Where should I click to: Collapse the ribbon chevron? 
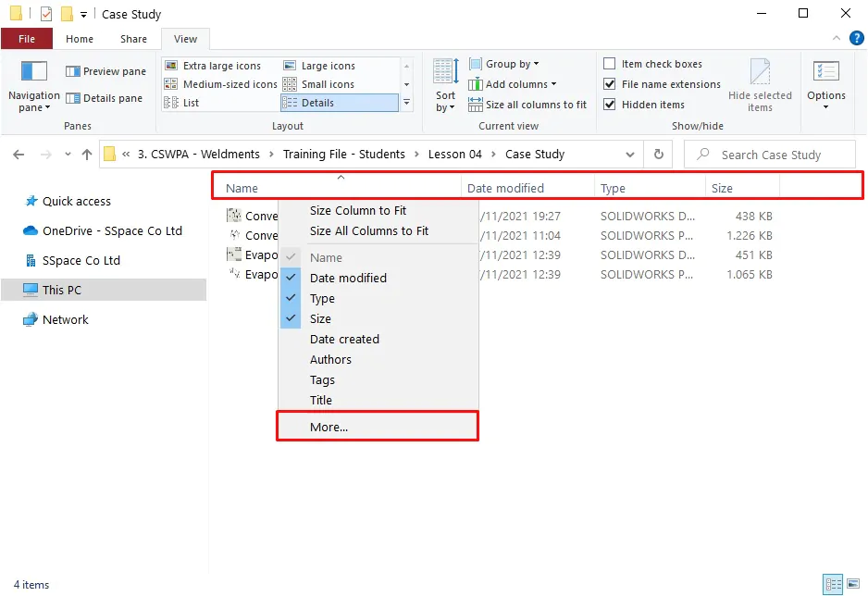tap(836, 38)
